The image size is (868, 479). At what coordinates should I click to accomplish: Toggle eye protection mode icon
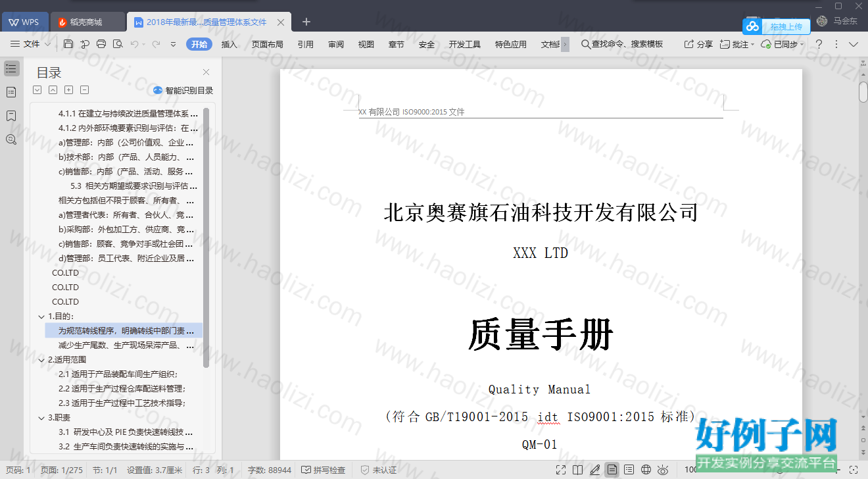[x=663, y=470]
